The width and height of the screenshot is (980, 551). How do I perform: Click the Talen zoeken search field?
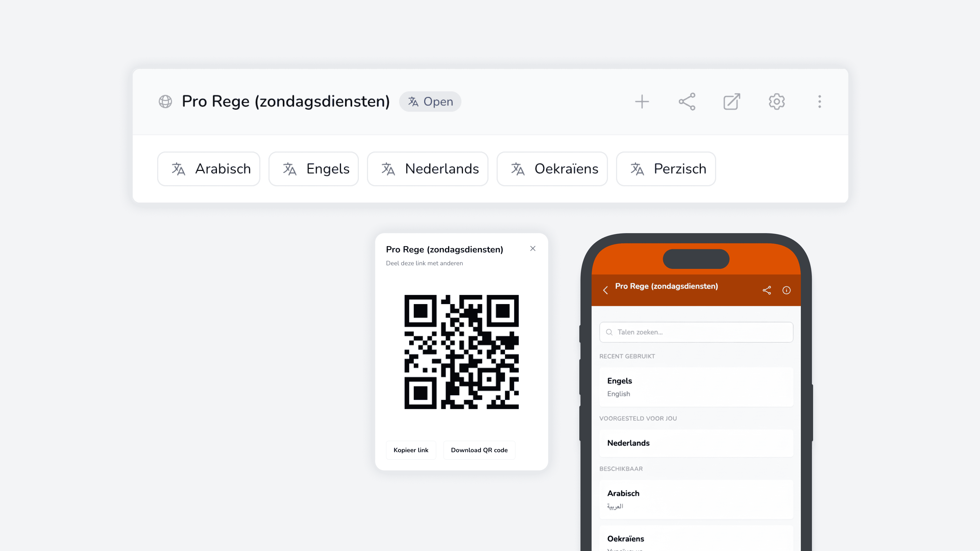click(696, 332)
